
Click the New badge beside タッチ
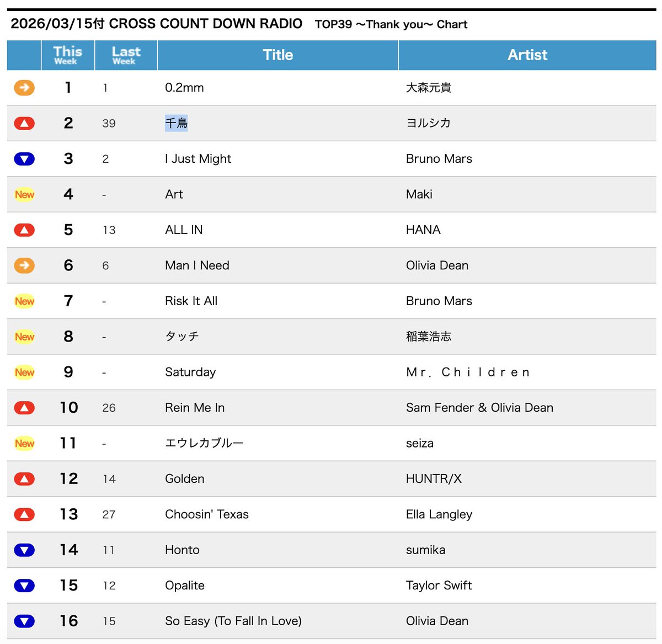24,337
